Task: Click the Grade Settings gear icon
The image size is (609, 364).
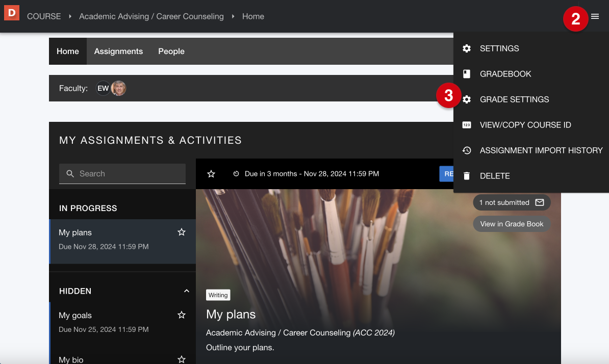Action: coord(467,99)
